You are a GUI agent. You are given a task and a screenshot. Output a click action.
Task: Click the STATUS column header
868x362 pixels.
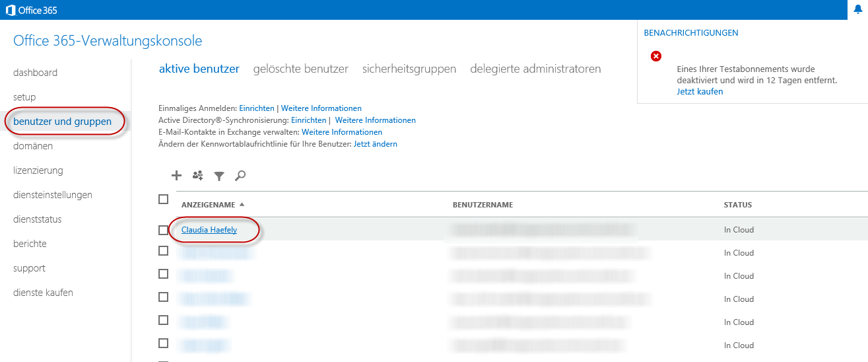(738, 205)
